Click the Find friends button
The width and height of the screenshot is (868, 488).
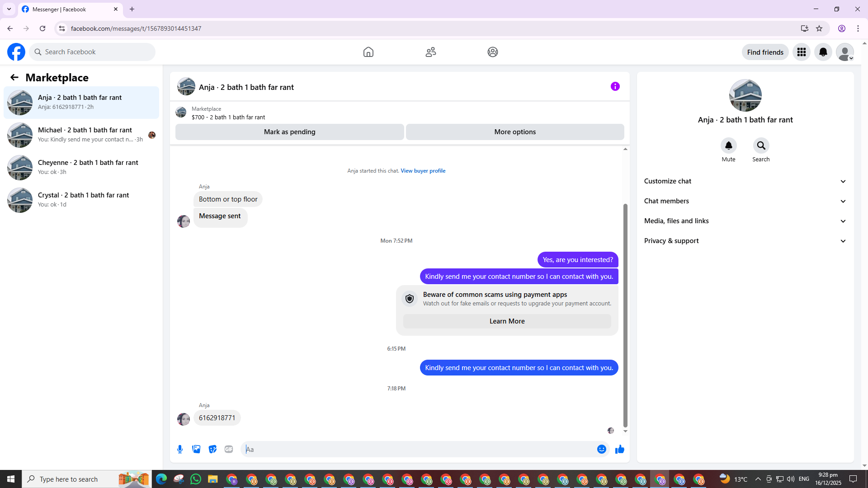coord(765,52)
